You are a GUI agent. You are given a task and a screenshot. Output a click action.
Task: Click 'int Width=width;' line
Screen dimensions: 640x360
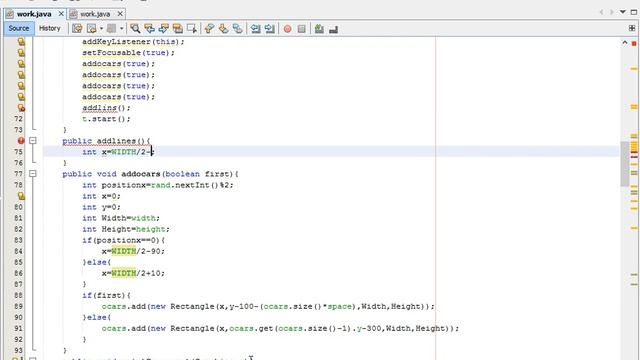click(x=121, y=218)
